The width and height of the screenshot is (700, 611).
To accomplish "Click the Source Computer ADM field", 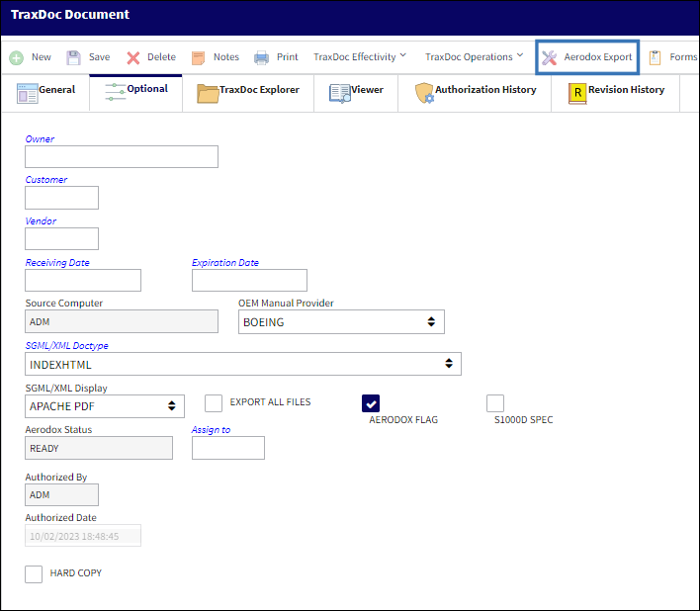I will 122,321.
